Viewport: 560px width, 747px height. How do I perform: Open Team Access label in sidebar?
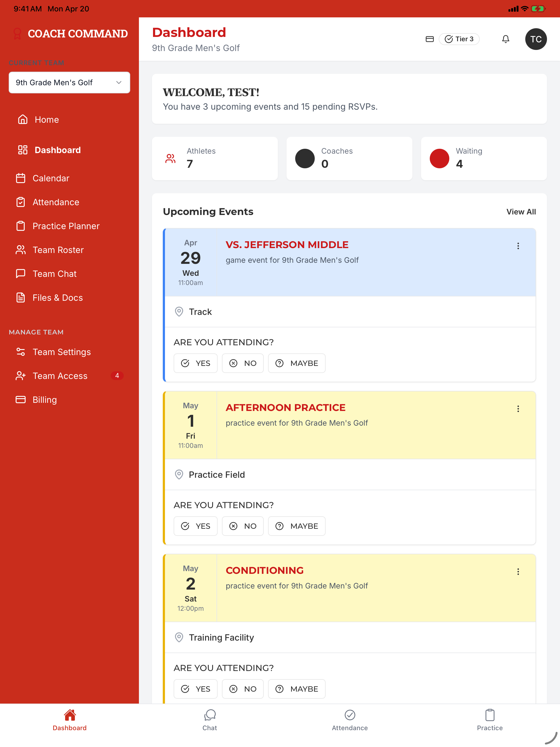click(60, 376)
